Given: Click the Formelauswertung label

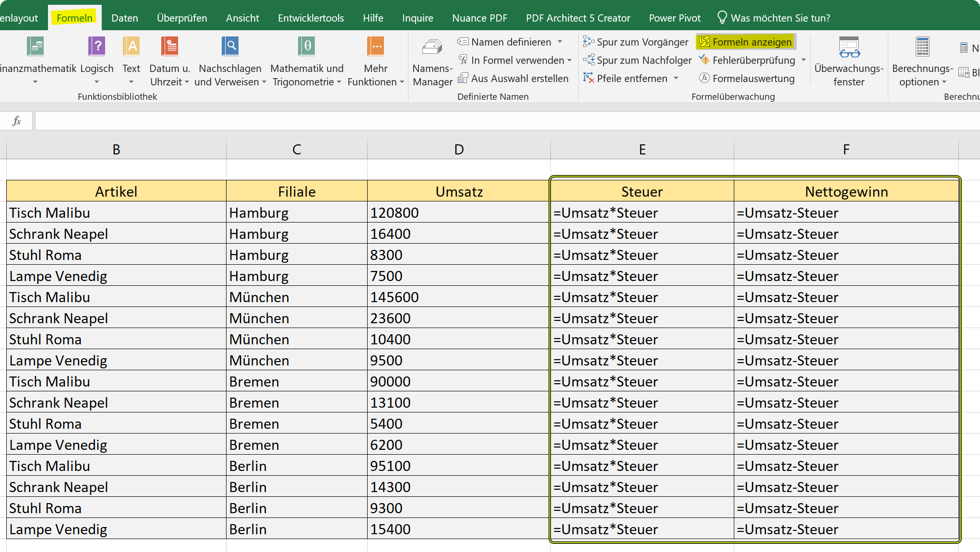Looking at the screenshot, I should [753, 78].
